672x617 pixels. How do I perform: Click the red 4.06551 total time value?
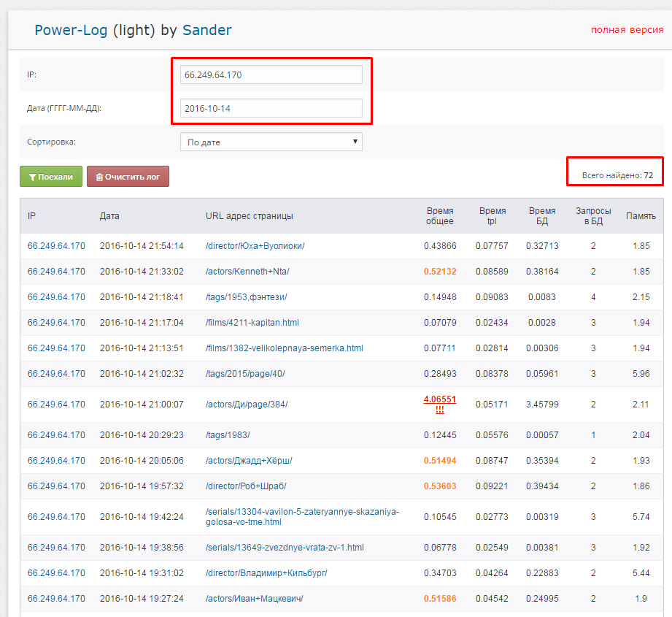point(440,404)
